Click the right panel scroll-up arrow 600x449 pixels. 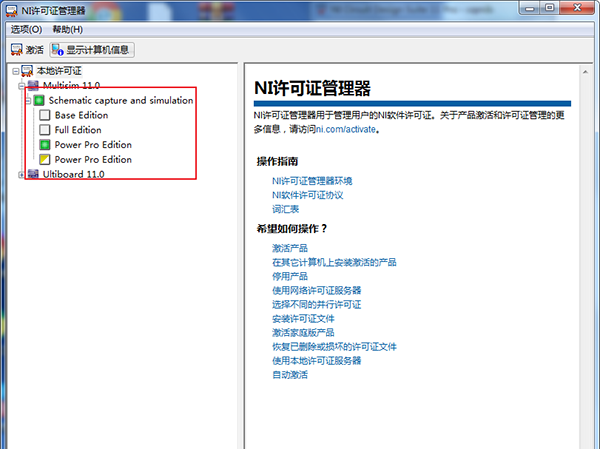pos(585,72)
